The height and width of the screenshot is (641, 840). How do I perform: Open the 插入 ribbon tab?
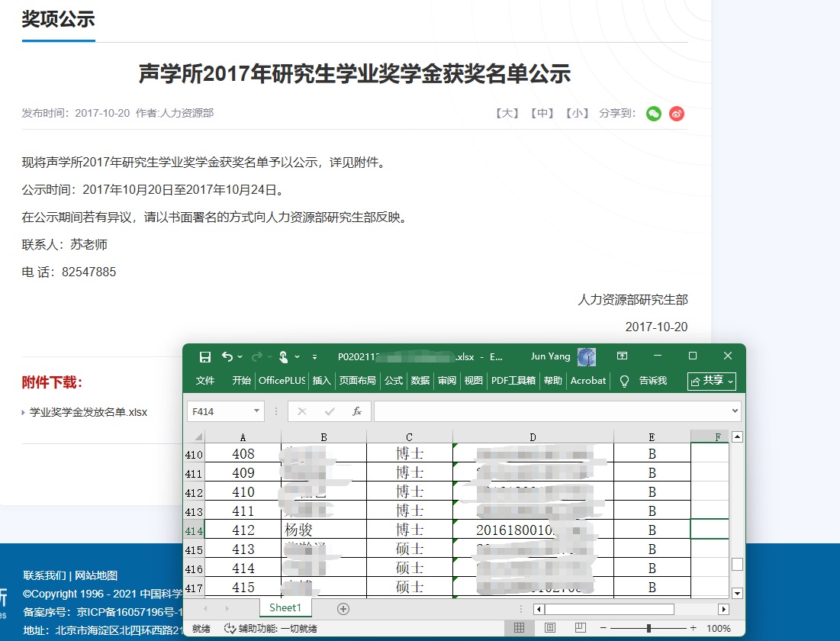tap(322, 381)
